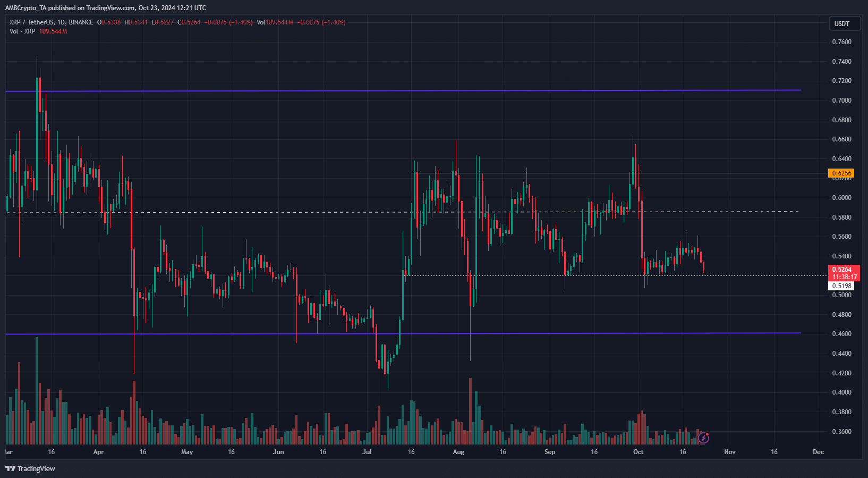Click the 0.4200 price axis label
868x478 pixels.
tap(841, 373)
